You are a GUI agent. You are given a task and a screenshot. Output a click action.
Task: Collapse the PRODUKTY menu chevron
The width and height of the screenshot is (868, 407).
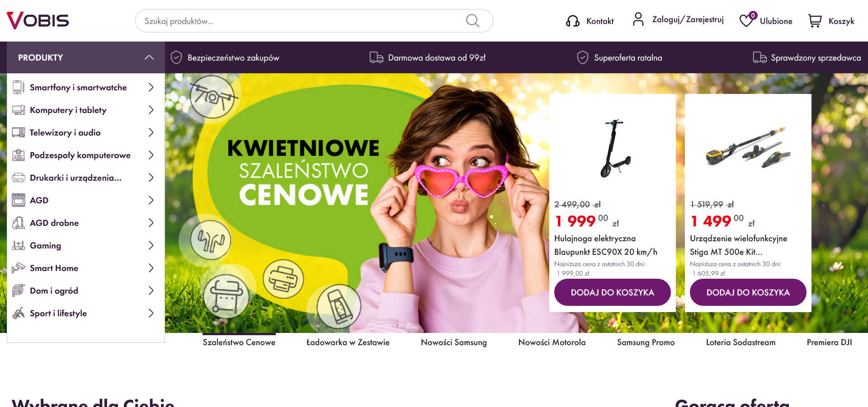149,57
